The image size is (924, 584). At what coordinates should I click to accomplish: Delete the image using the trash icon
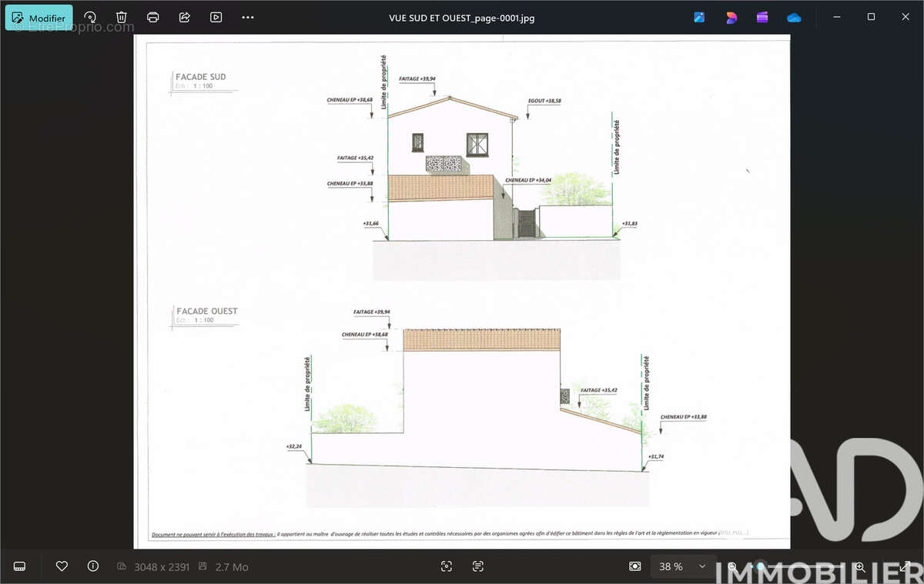point(122,17)
